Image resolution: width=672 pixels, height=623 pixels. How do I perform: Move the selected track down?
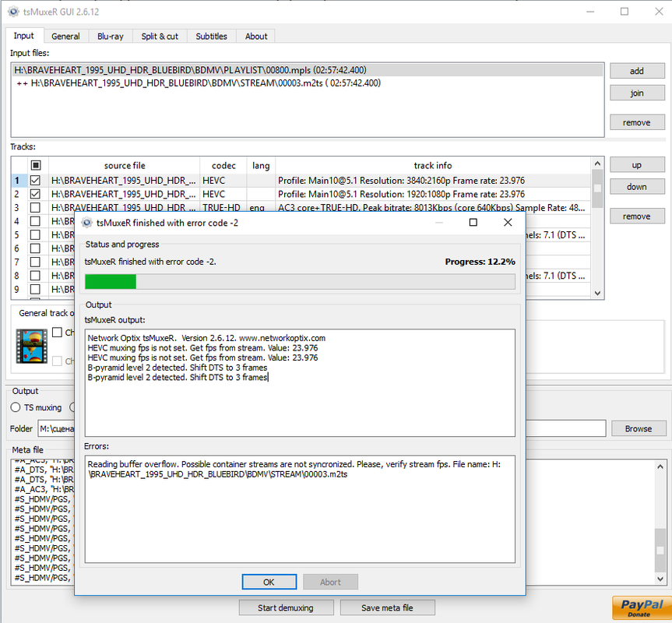point(637,187)
